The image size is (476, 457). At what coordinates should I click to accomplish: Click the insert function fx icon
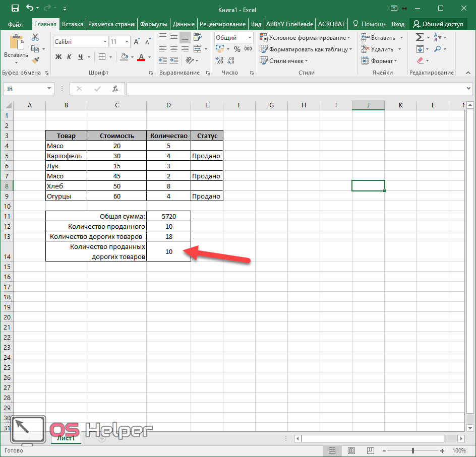tap(115, 89)
